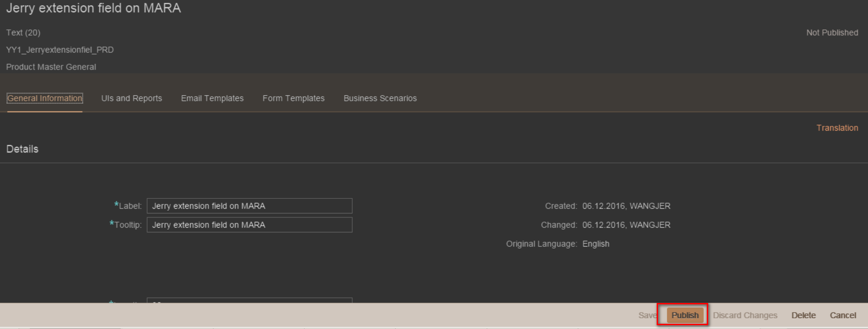Select the Not Published status text
The width and height of the screenshot is (868, 329).
pos(832,33)
